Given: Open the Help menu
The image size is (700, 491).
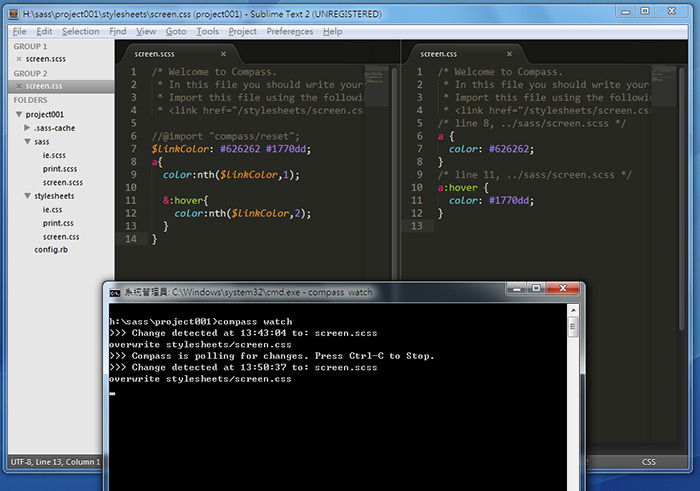Looking at the screenshot, I should 333,31.
